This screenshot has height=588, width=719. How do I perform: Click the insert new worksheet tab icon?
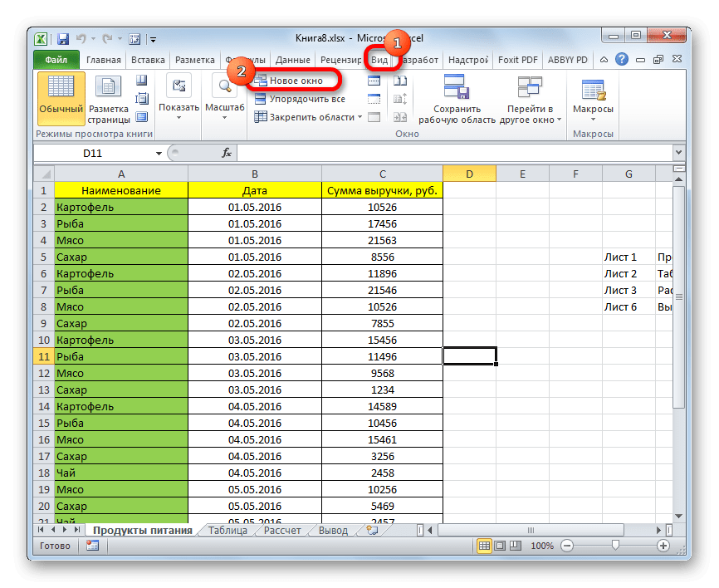(372, 530)
